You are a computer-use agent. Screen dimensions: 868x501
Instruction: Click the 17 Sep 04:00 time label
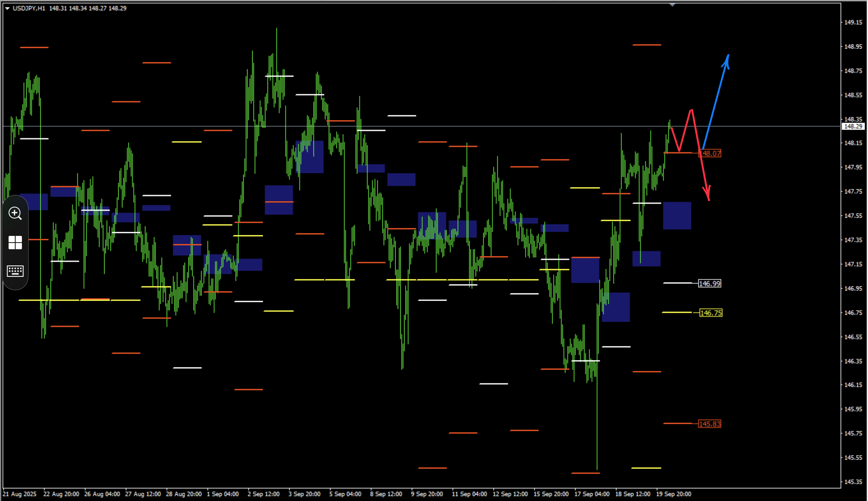592,494
